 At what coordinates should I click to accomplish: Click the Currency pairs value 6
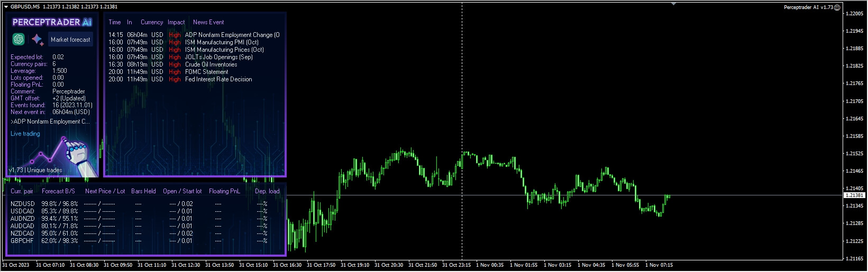click(54, 64)
